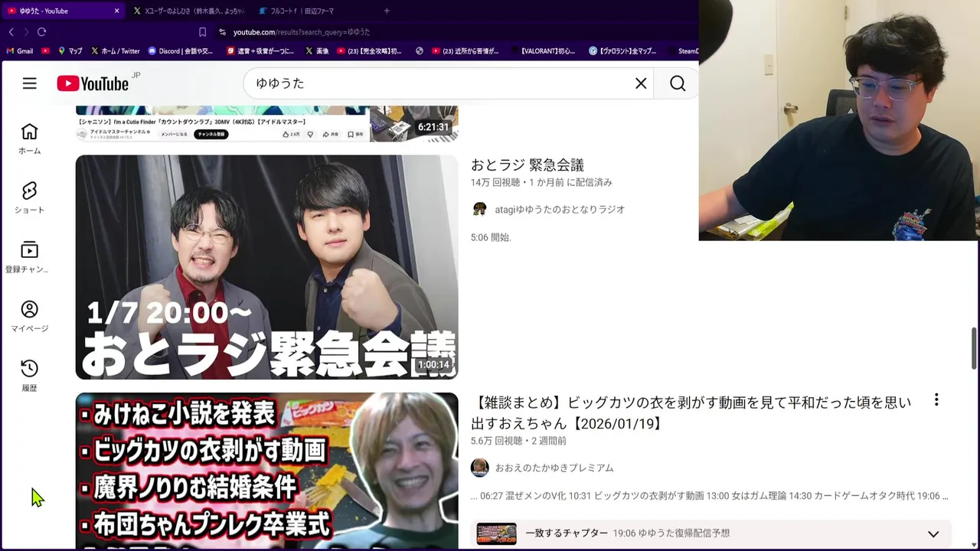Go forward with the browser forward arrow
The height and width of the screenshot is (551, 980).
26,31
